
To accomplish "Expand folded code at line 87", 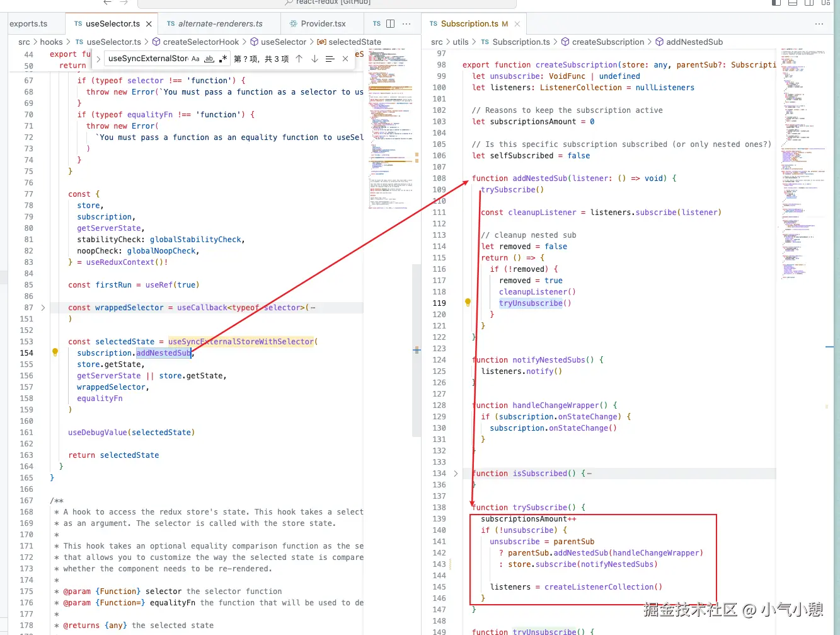I will (43, 308).
